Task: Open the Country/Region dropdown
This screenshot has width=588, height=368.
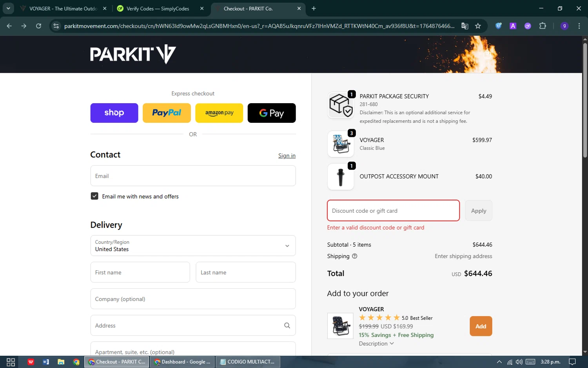Action: pyautogui.click(x=193, y=246)
